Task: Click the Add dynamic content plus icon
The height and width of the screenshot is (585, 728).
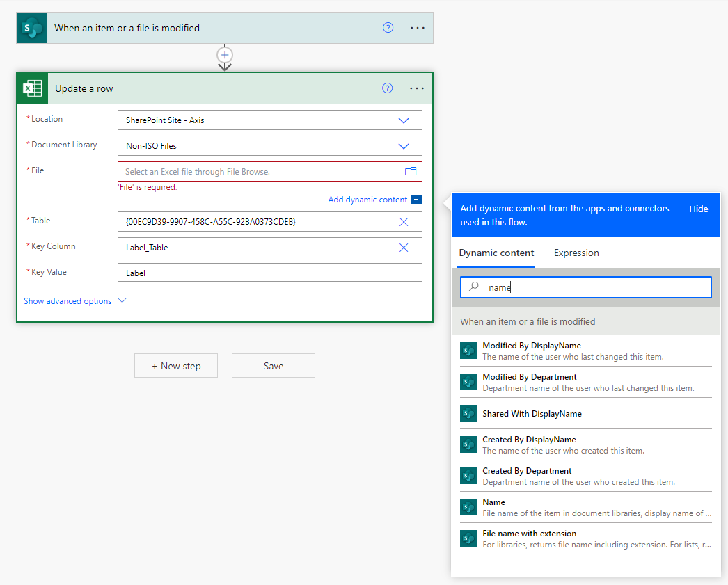Action: coord(417,200)
